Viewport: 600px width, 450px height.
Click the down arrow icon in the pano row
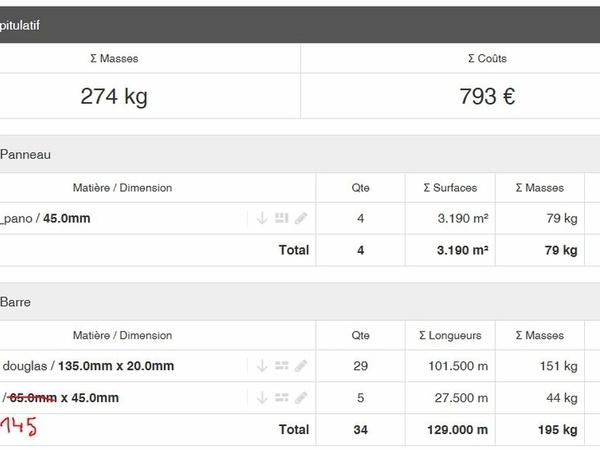tap(262, 218)
